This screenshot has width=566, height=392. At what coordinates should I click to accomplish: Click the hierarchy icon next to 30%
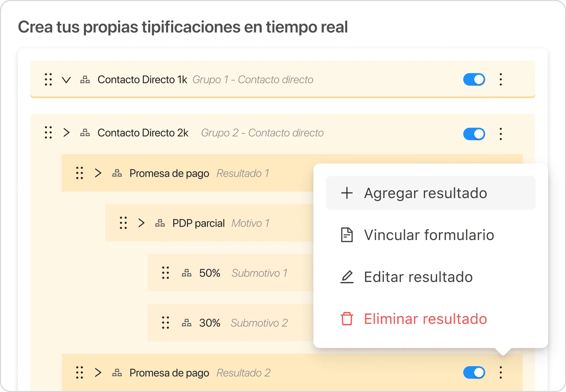[187, 323]
